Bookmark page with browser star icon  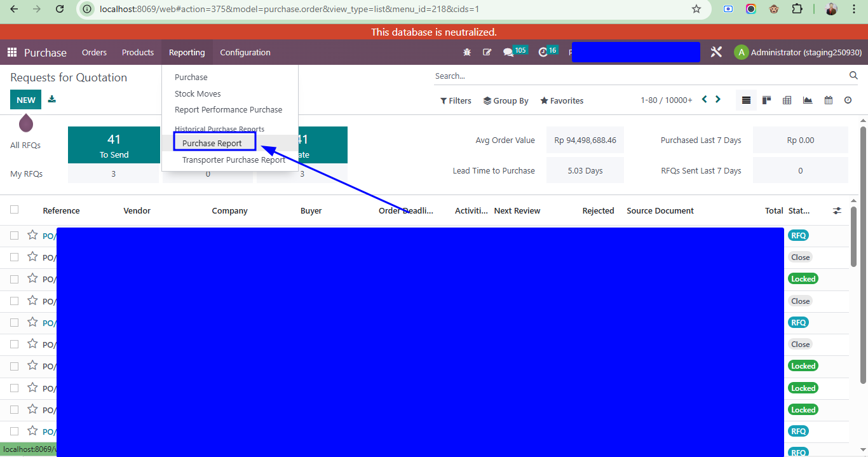696,9
